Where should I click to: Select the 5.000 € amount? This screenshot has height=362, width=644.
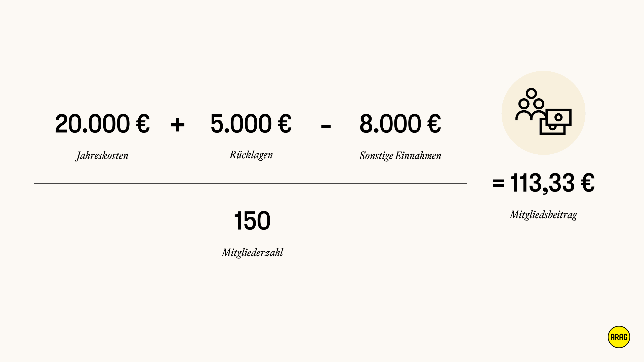251,123
